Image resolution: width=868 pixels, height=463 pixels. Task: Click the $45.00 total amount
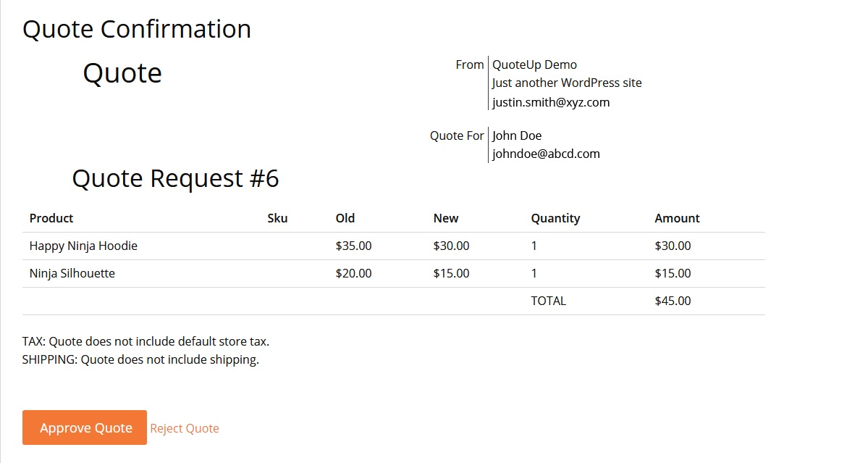pyautogui.click(x=673, y=301)
